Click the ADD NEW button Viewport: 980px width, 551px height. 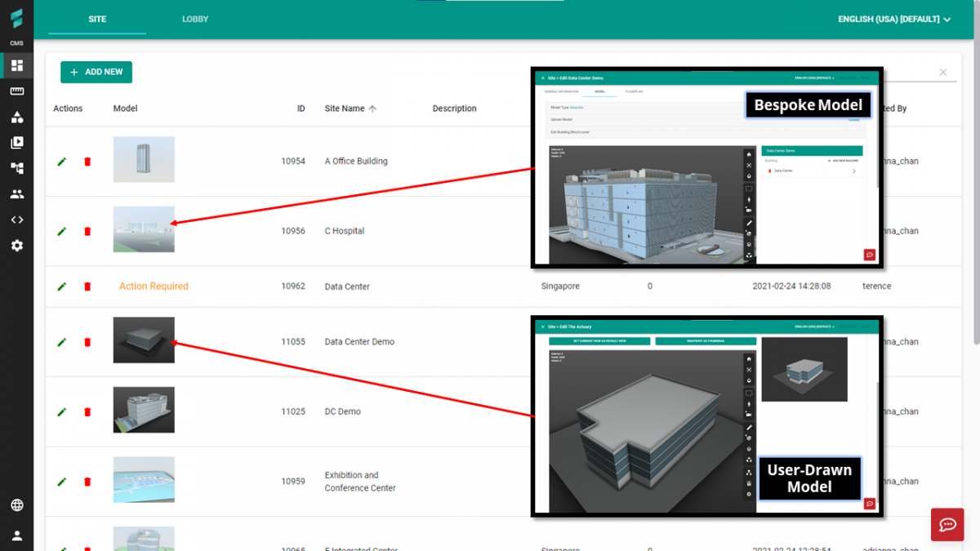96,72
